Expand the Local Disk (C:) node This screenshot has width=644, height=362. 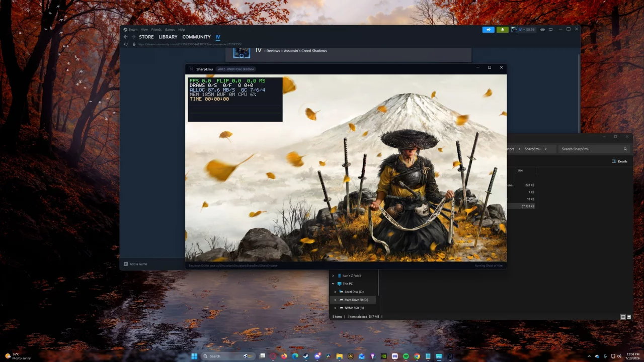tap(335, 292)
